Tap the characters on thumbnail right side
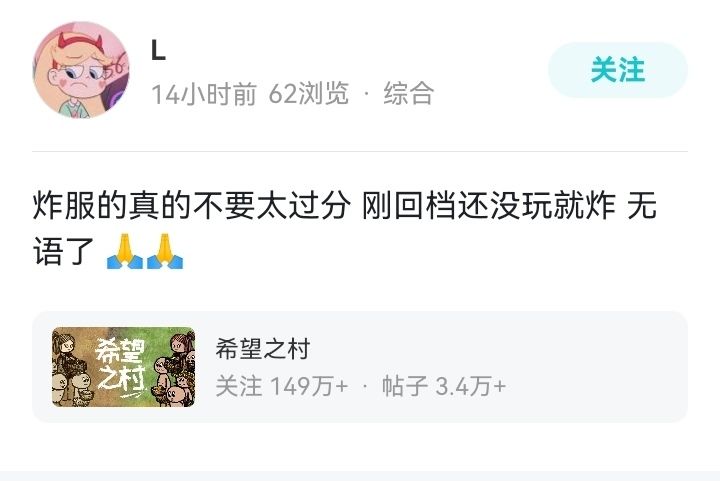 point(174,369)
